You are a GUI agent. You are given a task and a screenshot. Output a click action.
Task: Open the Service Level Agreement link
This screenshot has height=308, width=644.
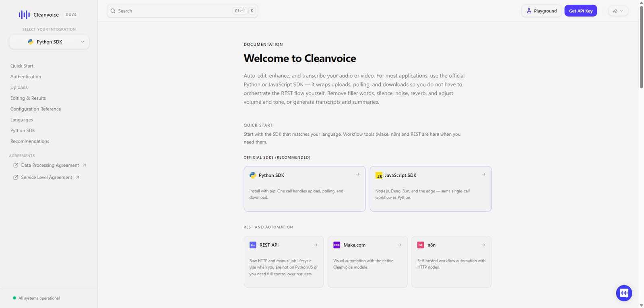47,177
